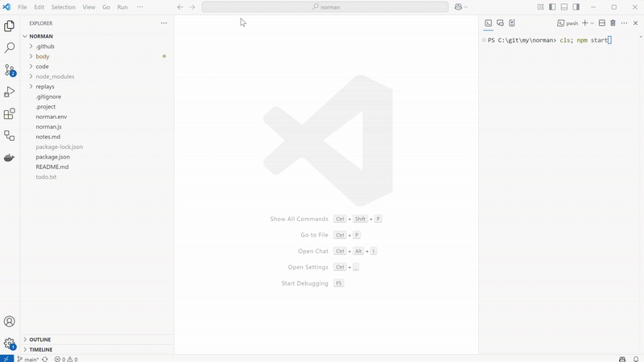Viewport: 644px width, 362px height.
Task: Select the Terminal view icon in panel
Action: 489,23
